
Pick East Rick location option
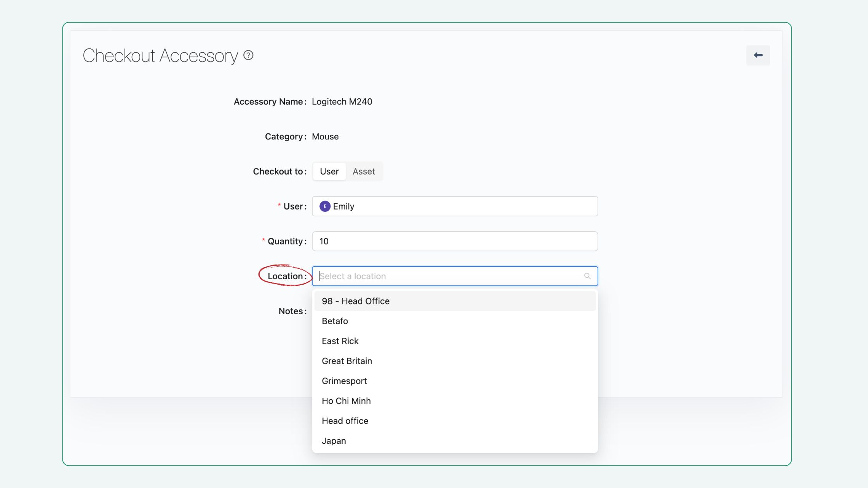click(340, 341)
